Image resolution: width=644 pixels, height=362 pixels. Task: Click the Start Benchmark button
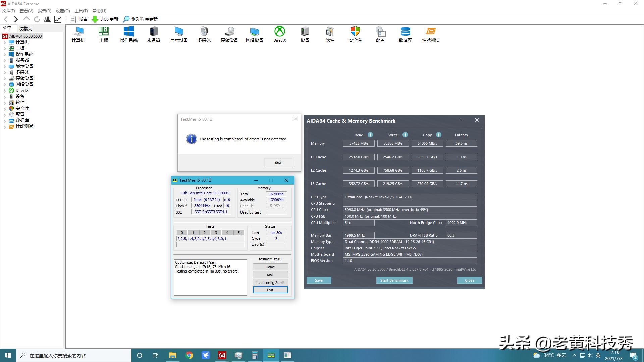(x=394, y=280)
